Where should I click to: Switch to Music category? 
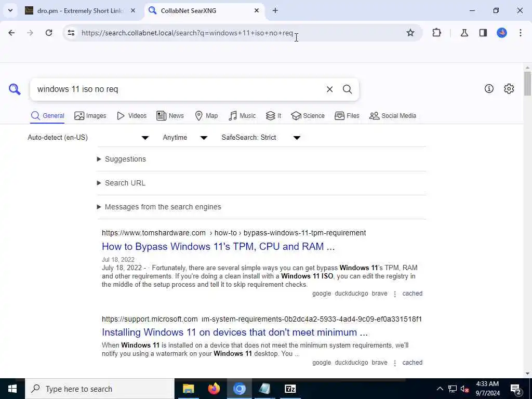[242, 116]
